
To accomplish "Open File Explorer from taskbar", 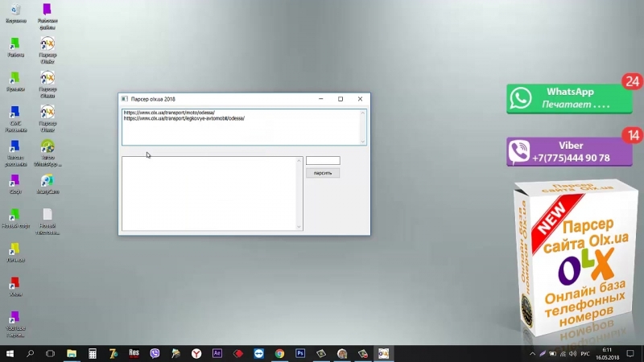I will [x=72, y=353].
